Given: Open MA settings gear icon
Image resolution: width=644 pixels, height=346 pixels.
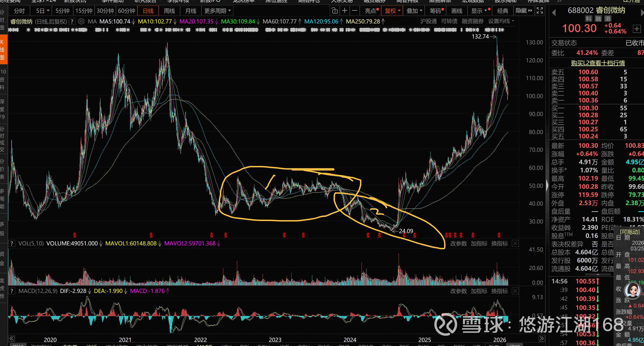Looking at the screenshot, I should 81,22.
